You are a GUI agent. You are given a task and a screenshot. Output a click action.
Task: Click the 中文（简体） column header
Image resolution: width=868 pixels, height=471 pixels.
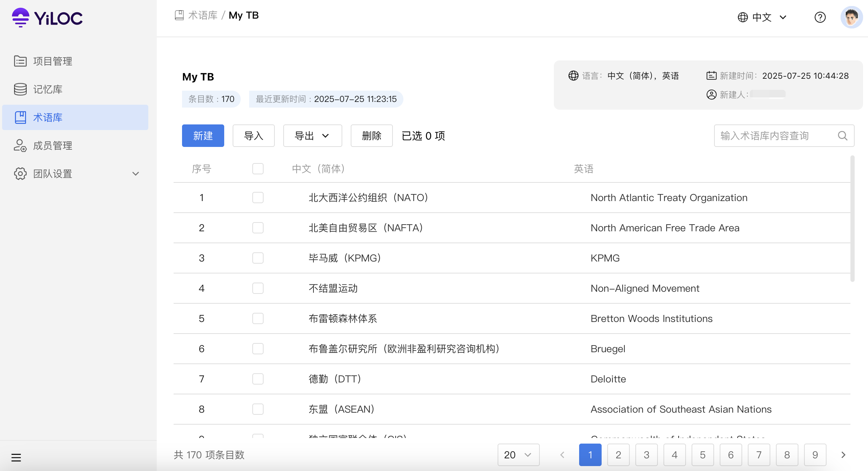click(x=319, y=169)
